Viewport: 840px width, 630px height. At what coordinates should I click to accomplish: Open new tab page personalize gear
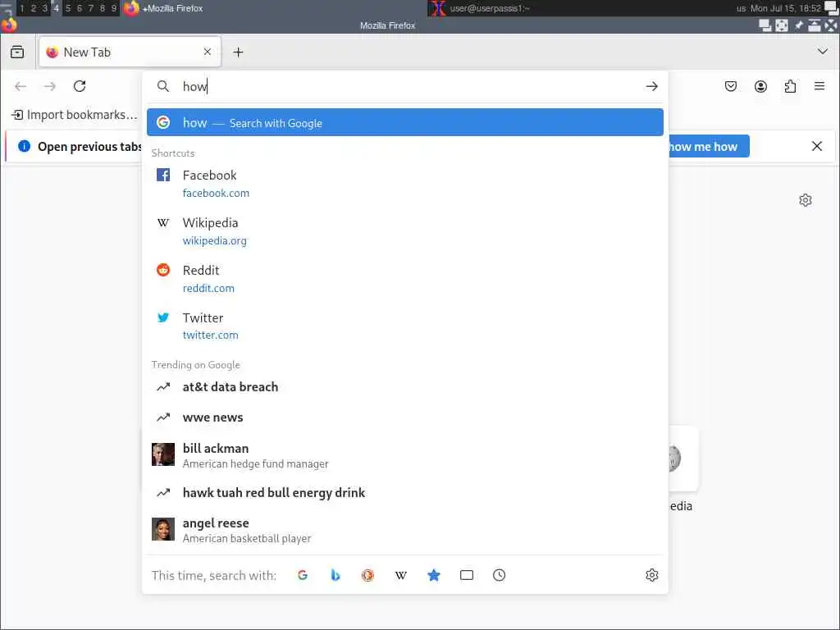806,200
